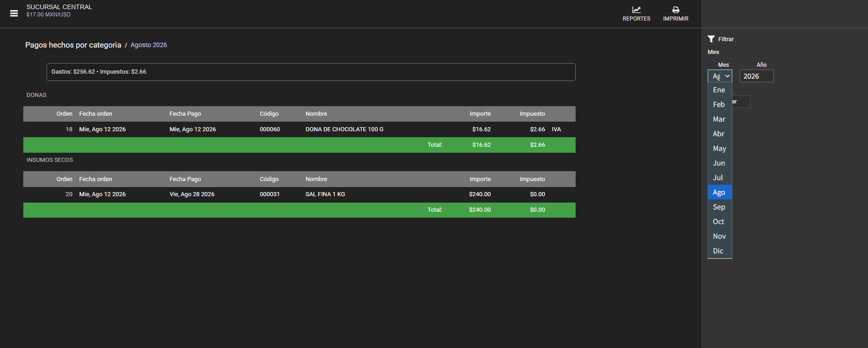868x348 pixels.
Task: Open order number 20 link
Action: point(69,194)
